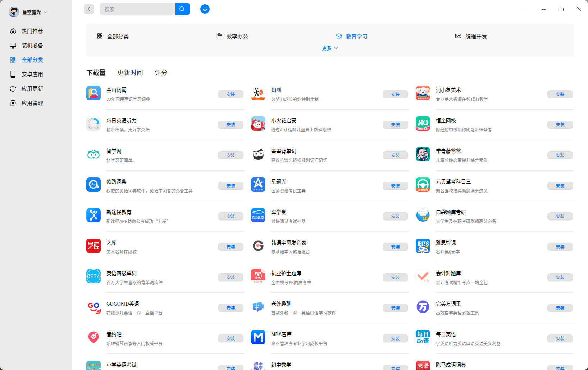
Task: Select the 编程开发 category
Action: point(471,36)
